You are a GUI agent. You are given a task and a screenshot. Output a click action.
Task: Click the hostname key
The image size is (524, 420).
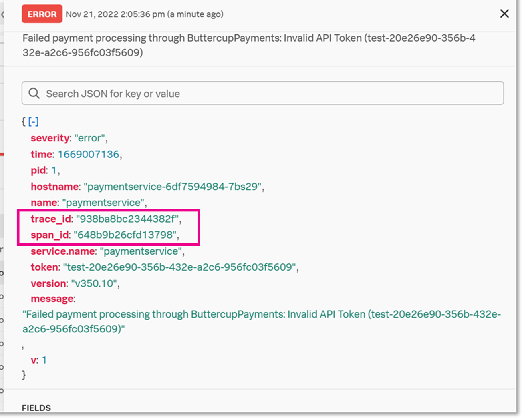[x=55, y=187]
